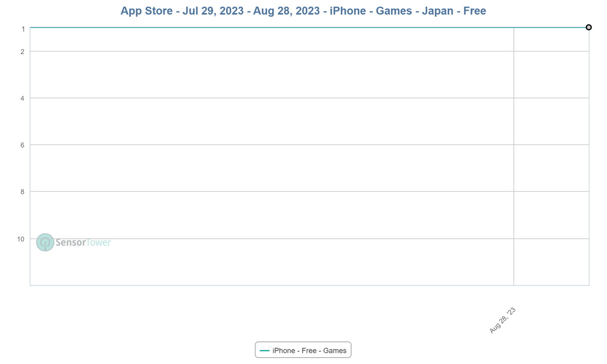607x364 pixels.
Task: Click y-axis label 8
Action: (23, 192)
